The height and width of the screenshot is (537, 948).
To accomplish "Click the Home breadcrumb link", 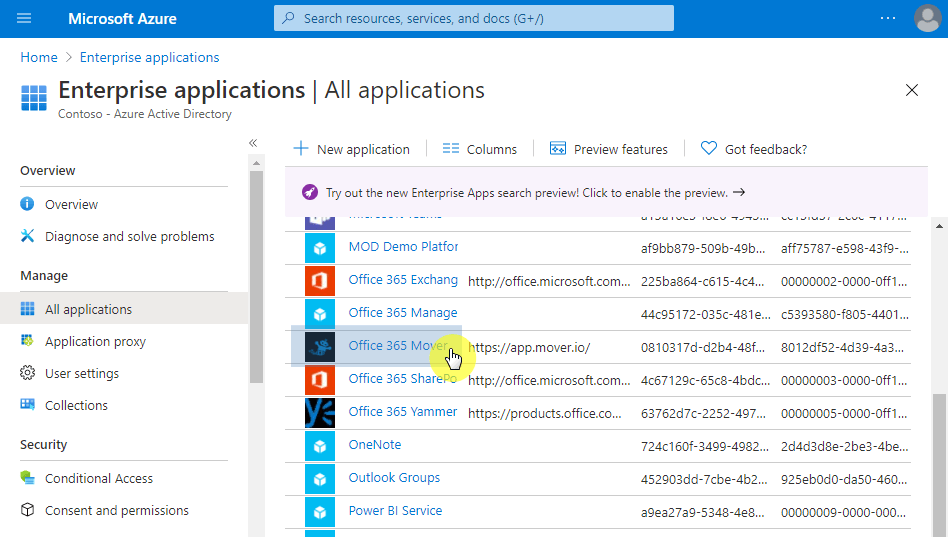I will click(39, 57).
